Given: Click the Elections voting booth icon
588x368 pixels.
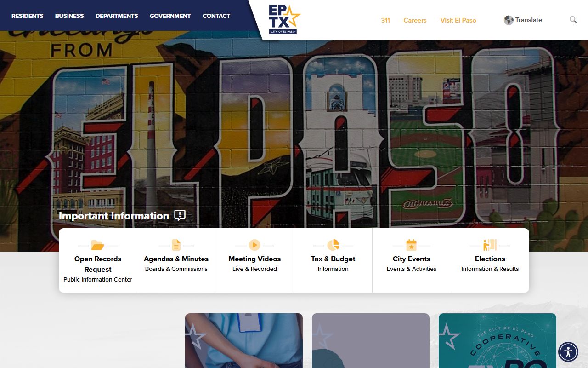Looking at the screenshot, I should point(490,245).
